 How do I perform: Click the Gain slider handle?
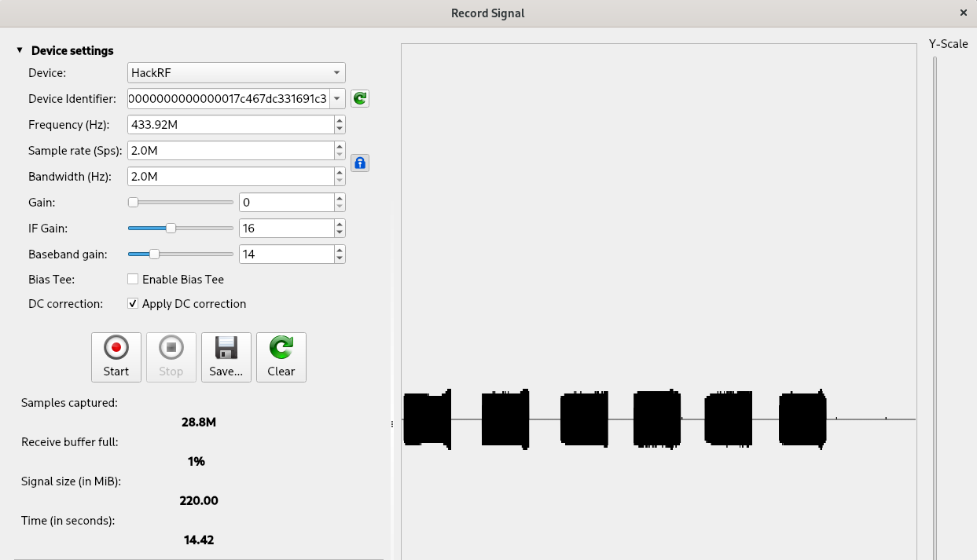click(134, 203)
